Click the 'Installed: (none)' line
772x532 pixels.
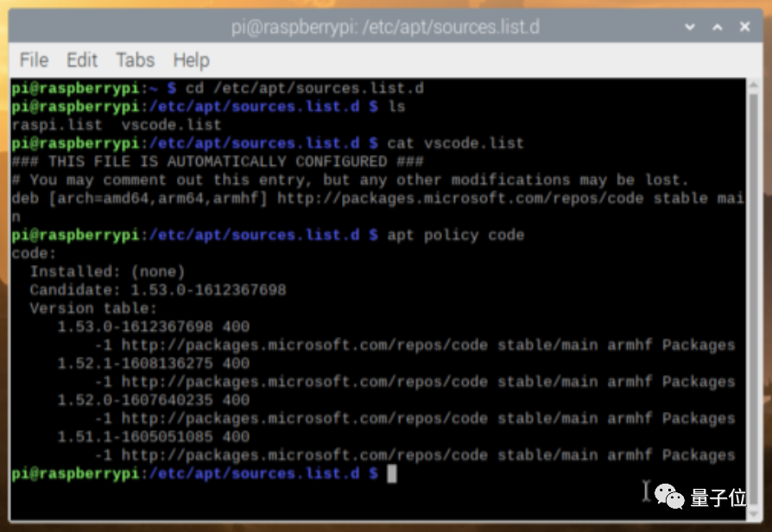tap(107, 271)
